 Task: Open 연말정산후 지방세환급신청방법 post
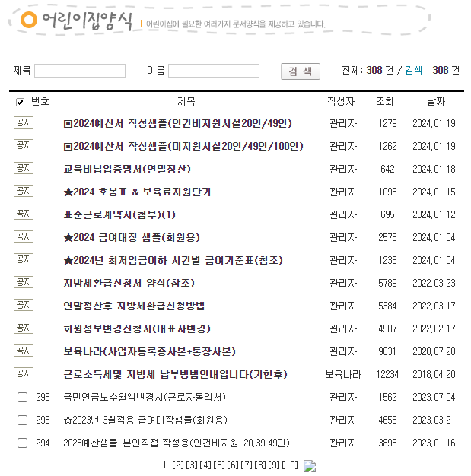pos(134,306)
